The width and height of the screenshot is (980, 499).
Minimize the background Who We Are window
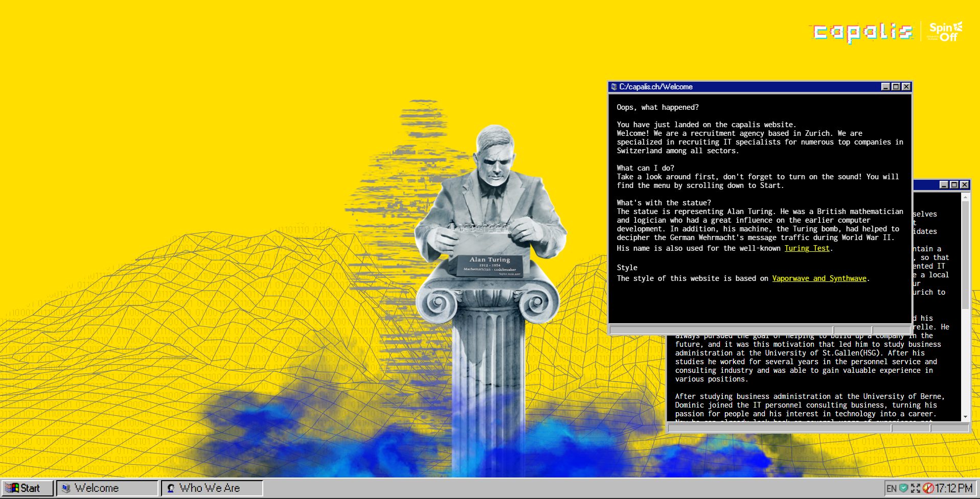pyautogui.click(x=944, y=185)
